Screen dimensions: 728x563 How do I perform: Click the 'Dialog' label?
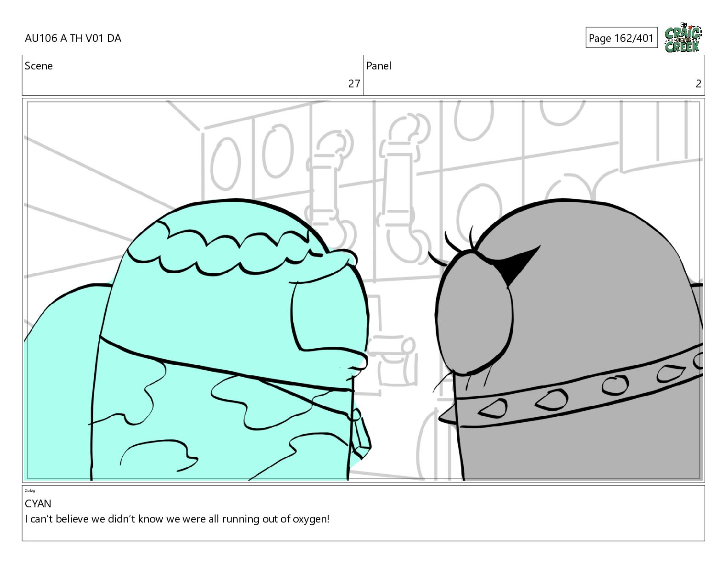point(30,491)
